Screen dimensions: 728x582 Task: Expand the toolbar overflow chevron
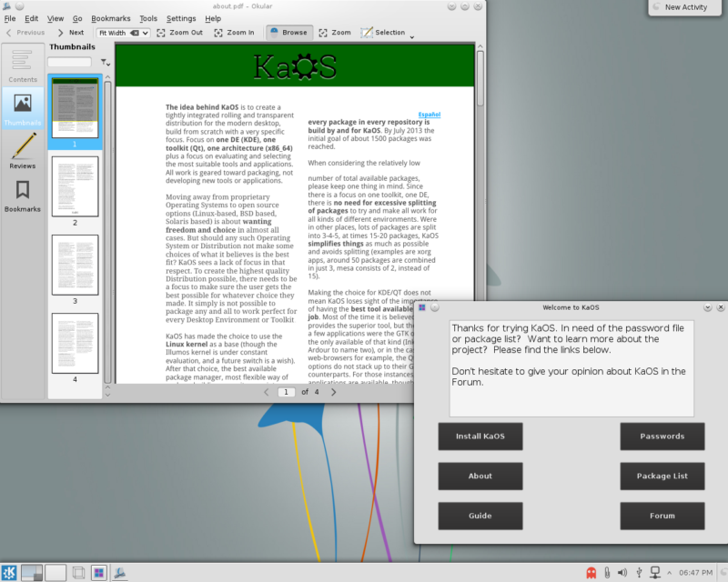[x=412, y=35]
